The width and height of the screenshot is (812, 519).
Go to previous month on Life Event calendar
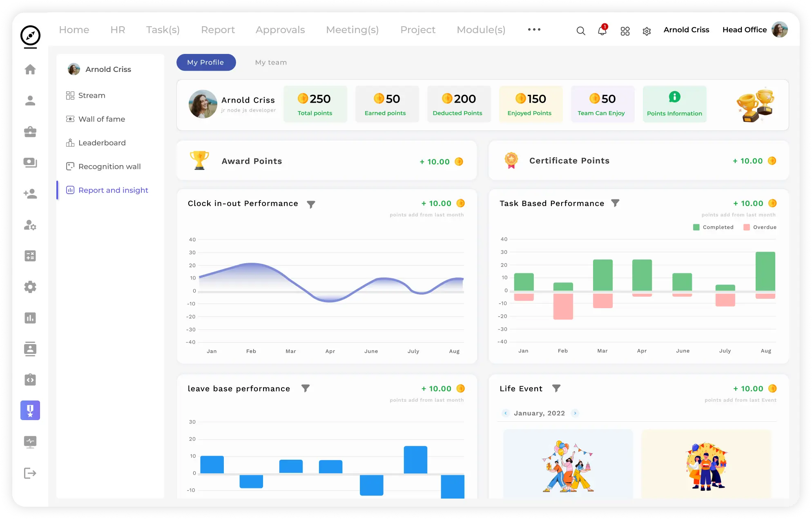tap(506, 413)
